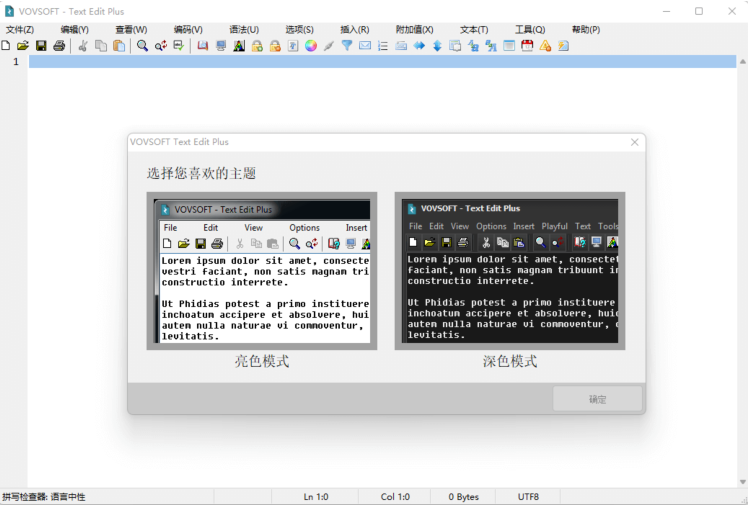Click the UTF8 encoding status entry
This screenshot has width=748, height=506.
pos(528,497)
